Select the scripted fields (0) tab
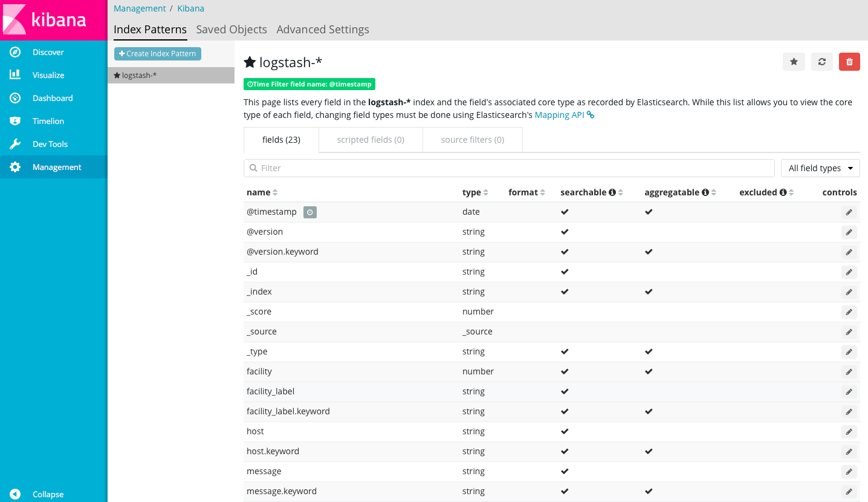868x502 pixels. click(371, 140)
